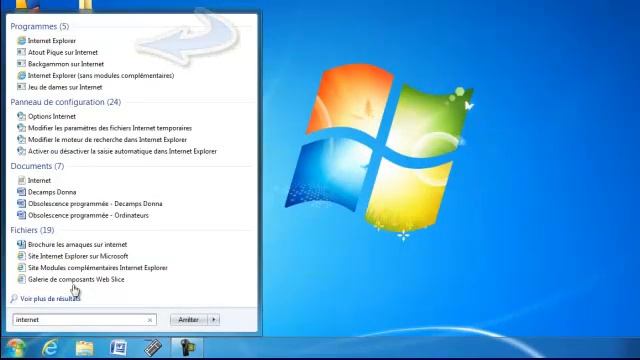Click the Galerie de composants Web Slice icon
The width and height of the screenshot is (640, 360).
point(21,279)
